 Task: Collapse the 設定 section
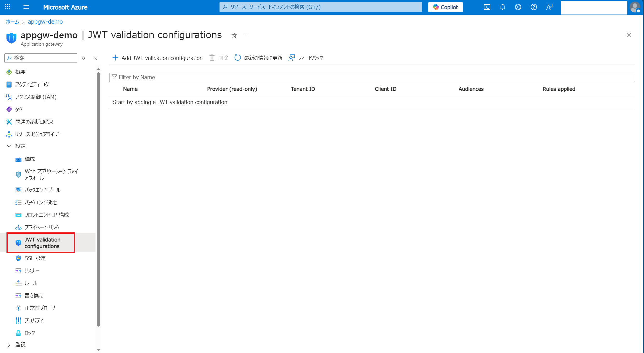coord(9,146)
